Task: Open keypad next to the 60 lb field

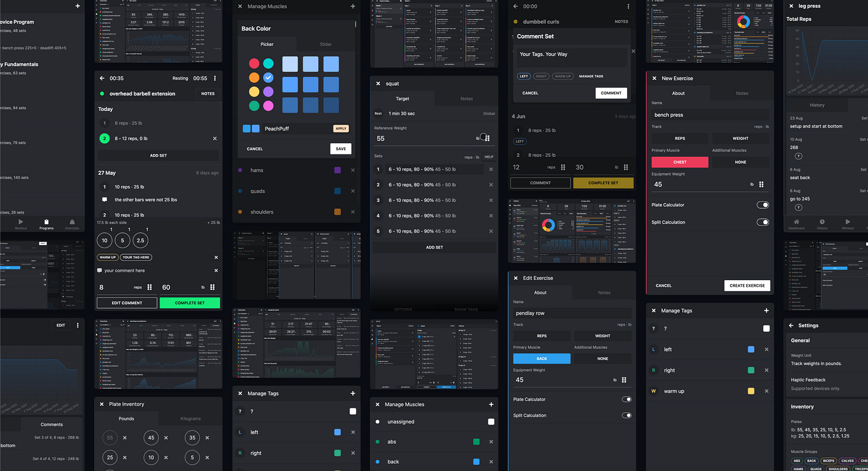Action: pos(212,287)
